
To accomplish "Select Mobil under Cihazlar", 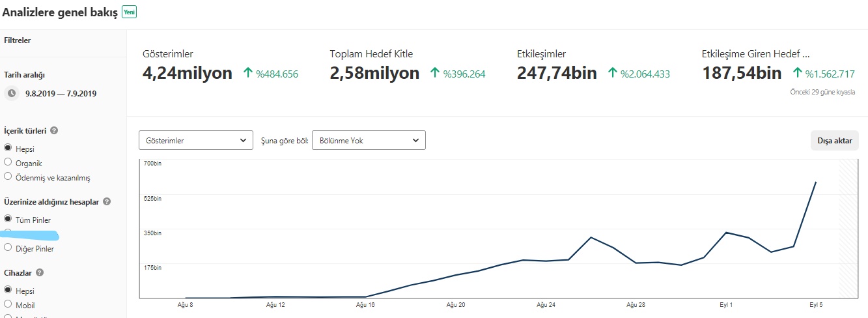I will 8,304.
